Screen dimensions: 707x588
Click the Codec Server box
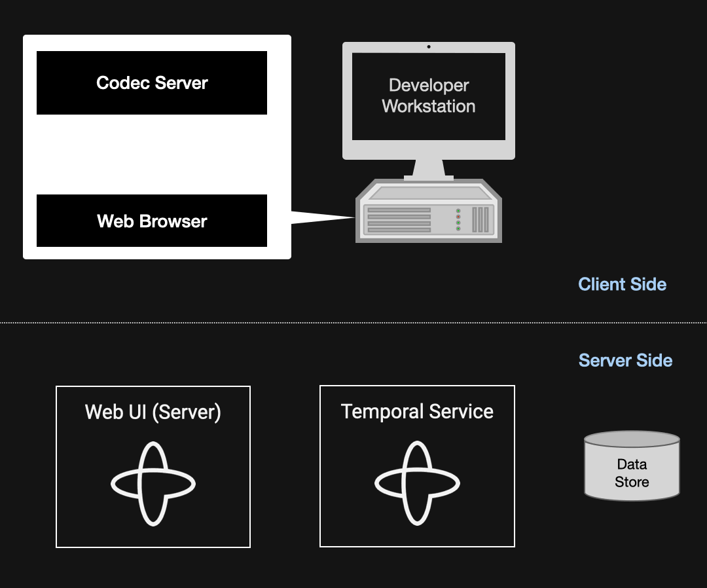tap(151, 83)
